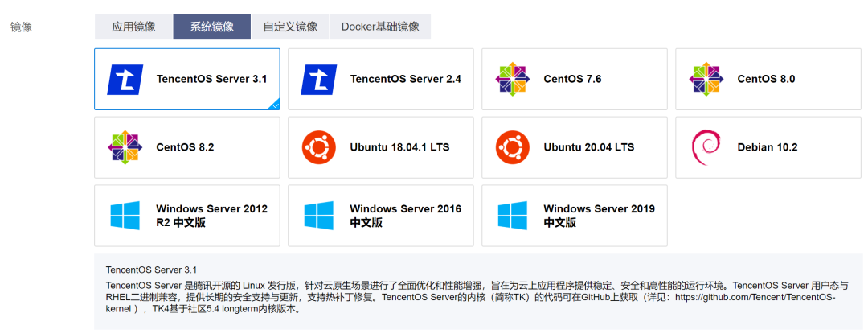The height and width of the screenshot is (334, 868).
Task: Pick the CentOS 8.0 label
Action: pos(766,79)
